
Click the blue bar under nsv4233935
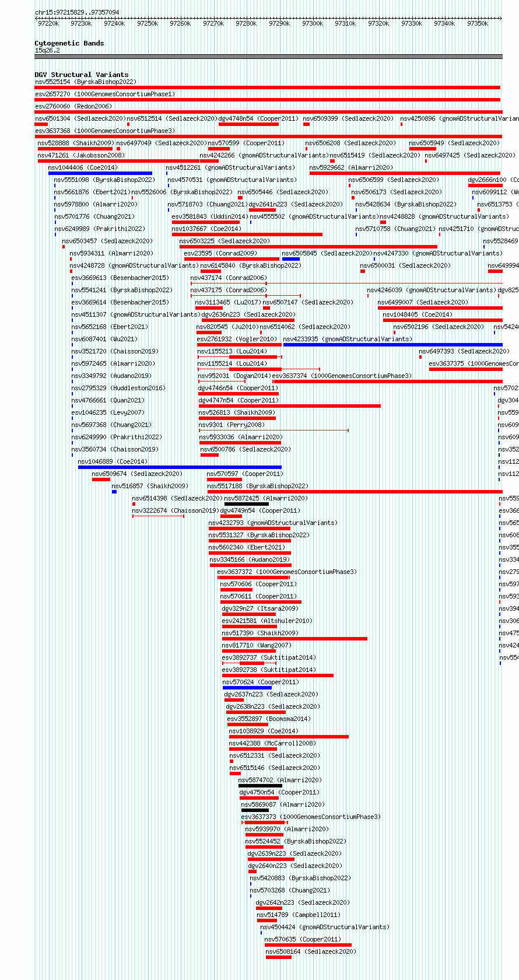[x=393, y=345]
